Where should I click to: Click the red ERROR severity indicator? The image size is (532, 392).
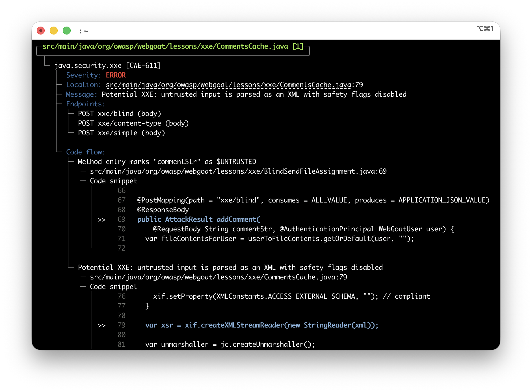tap(116, 75)
